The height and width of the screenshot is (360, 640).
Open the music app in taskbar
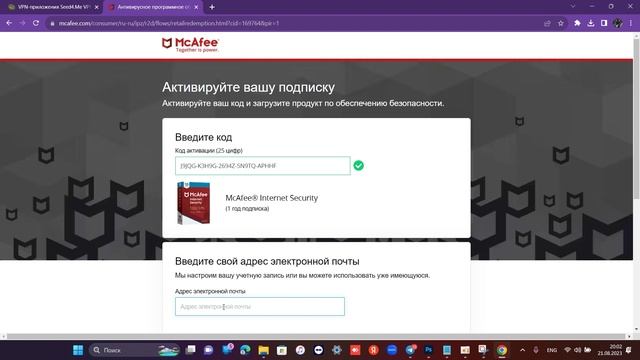click(300, 350)
